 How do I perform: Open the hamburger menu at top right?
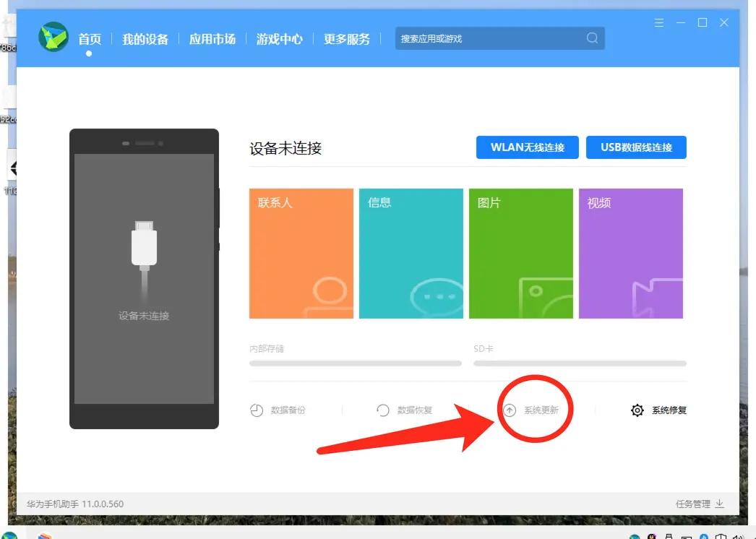coord(658,22)
